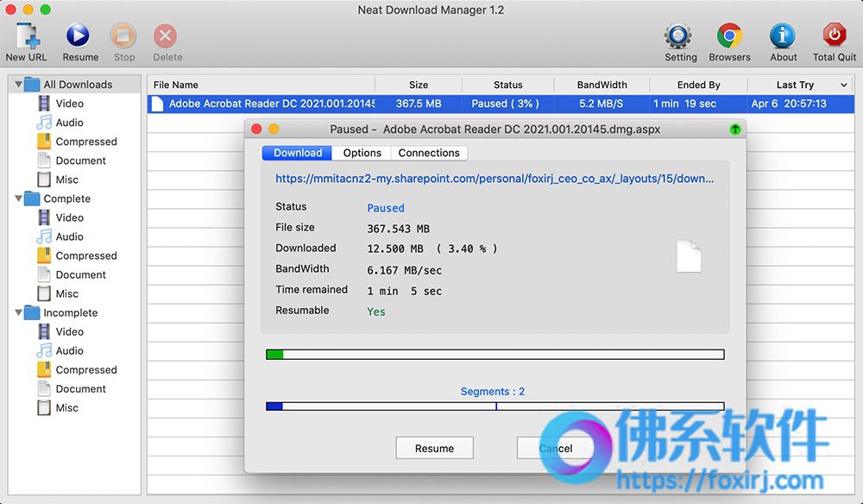Sort by the BandWidth column header
863x504 pixels.
[602, 85]
